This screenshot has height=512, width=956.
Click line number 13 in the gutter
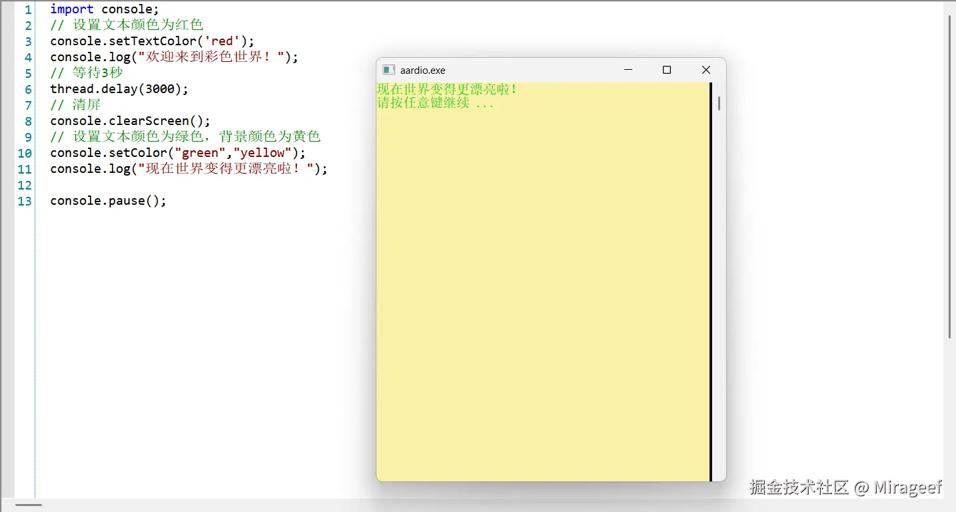pos(24,201)
